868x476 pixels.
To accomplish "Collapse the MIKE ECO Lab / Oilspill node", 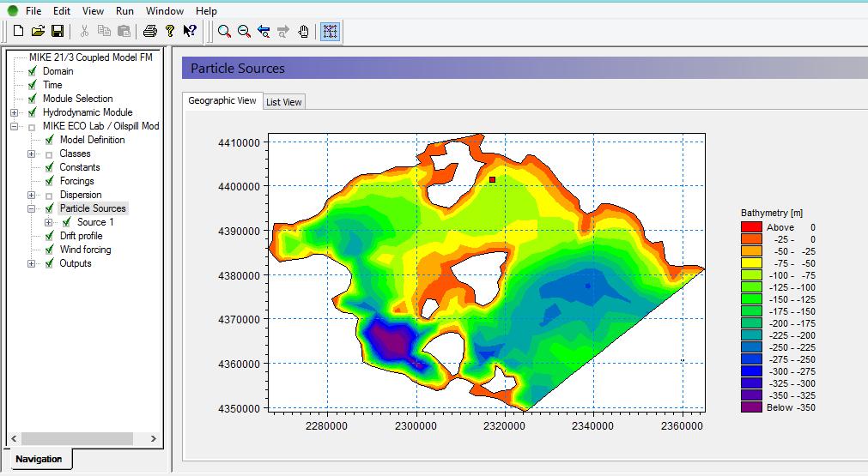I will coord(14,127).
